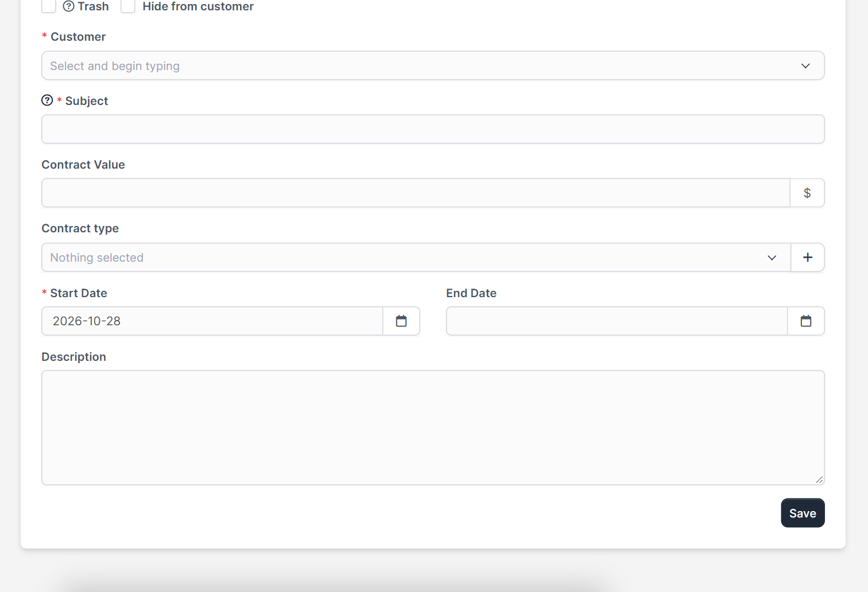Viewport: 868px width, 592px height.
Task: Click the Subject field label
Action: (x=87, y=101)
